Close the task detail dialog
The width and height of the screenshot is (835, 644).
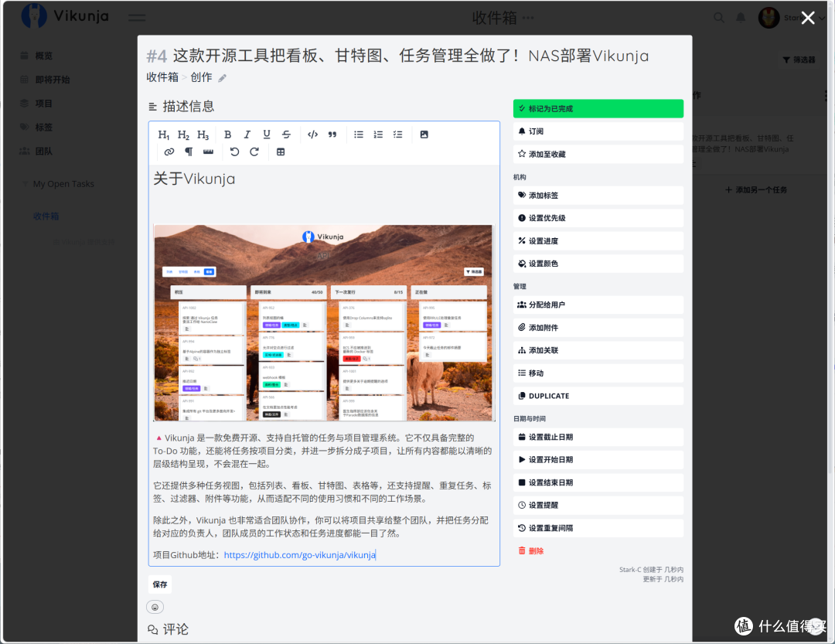[808, 18]
